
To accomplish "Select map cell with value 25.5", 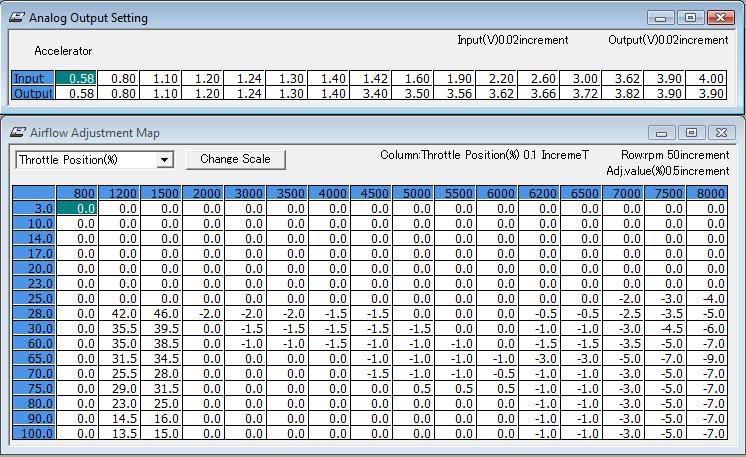I will point(119,373).
